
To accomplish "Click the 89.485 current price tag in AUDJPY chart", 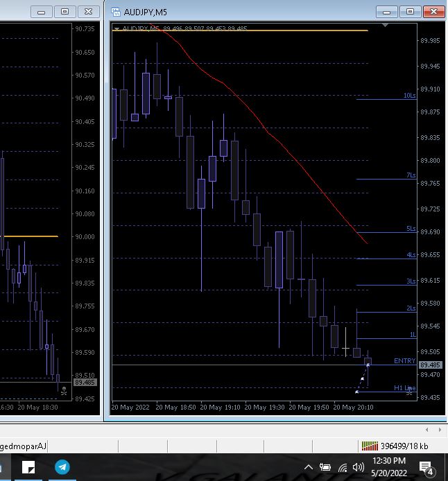I will [430, 365].
